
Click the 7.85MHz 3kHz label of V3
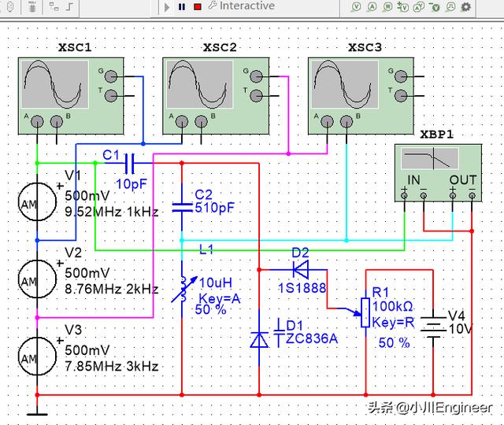tap(112, 366)
